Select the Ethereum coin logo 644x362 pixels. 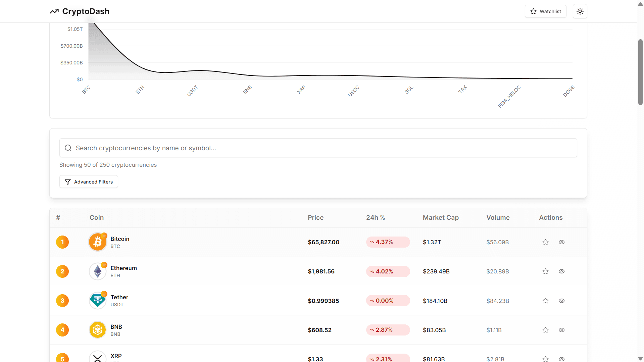pyautogui.click(x=97, y=271)
